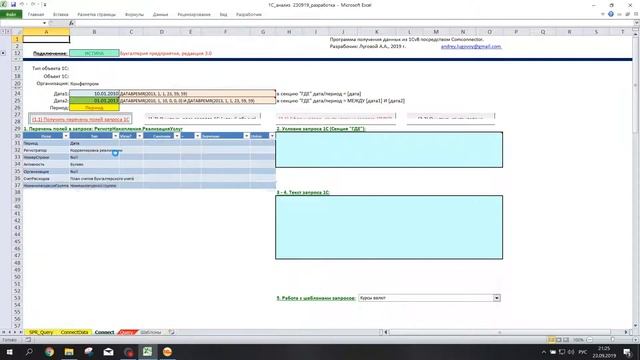
Task: Zoom in with the plus button
Action: tap(636, 340)
